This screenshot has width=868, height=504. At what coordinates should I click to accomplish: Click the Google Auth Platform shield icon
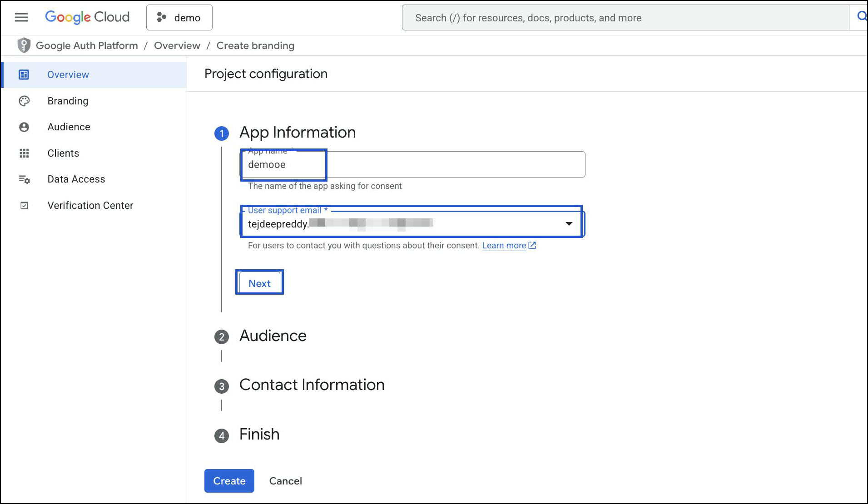[x=24, y=45]
